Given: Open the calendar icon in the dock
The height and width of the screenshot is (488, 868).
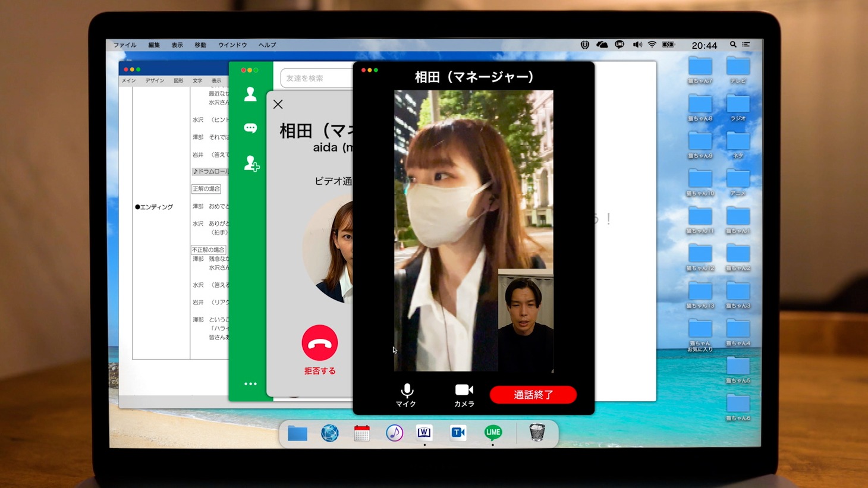Looking at the screenshot, I should pos(361,433).
